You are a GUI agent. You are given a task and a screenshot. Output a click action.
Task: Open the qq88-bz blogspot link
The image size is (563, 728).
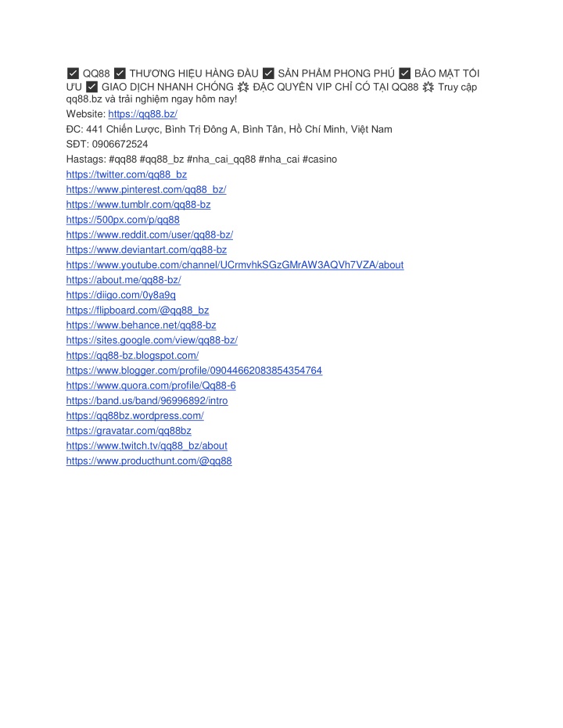point(132,356)
